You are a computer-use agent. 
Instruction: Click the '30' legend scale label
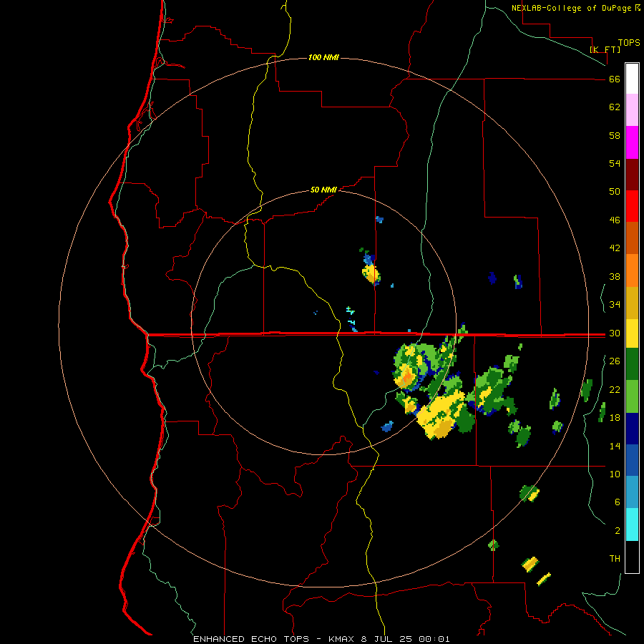tap(615, 333)
